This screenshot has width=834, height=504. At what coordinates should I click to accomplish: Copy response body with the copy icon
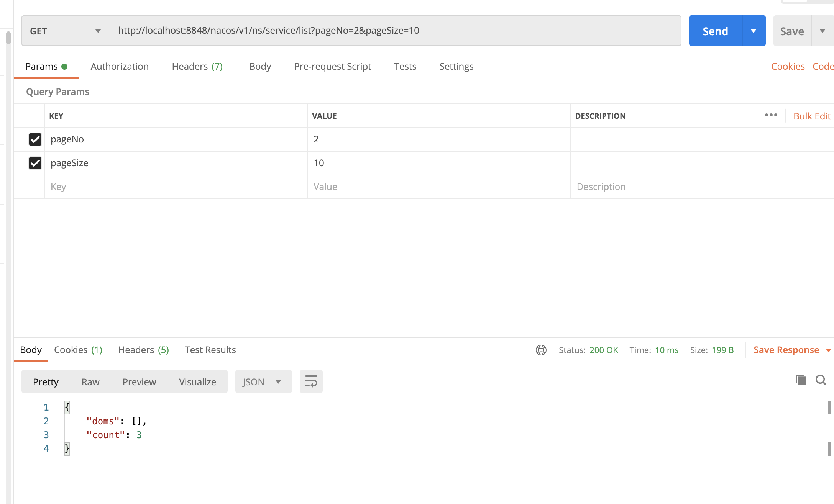(801, 380)
